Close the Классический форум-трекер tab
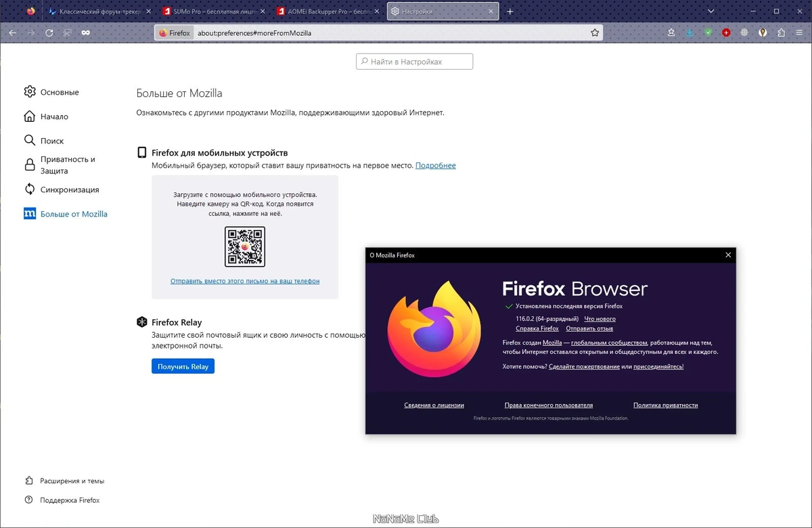This screenshot has height=528, width=812. [x=148, y=12]
